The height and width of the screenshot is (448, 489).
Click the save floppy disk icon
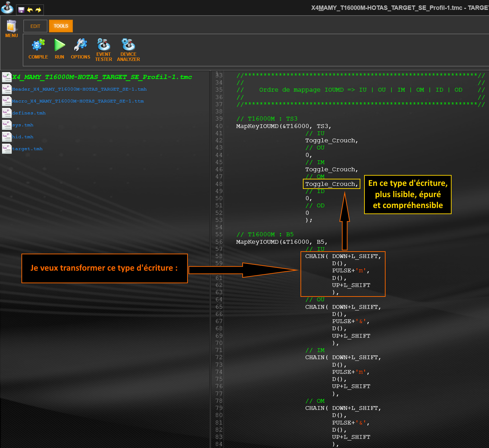click(21, 10)
